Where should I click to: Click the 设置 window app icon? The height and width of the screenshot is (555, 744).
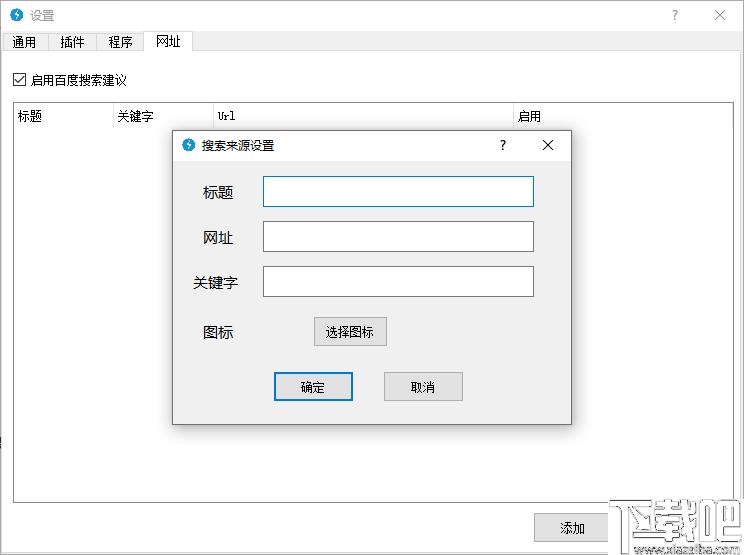tap(17, 15)
